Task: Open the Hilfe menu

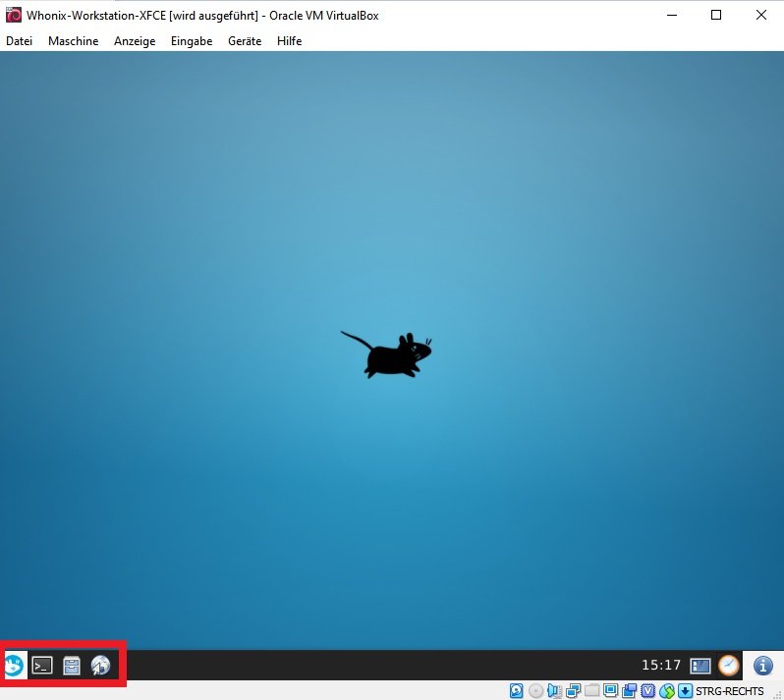Action: tap(289, 41)
